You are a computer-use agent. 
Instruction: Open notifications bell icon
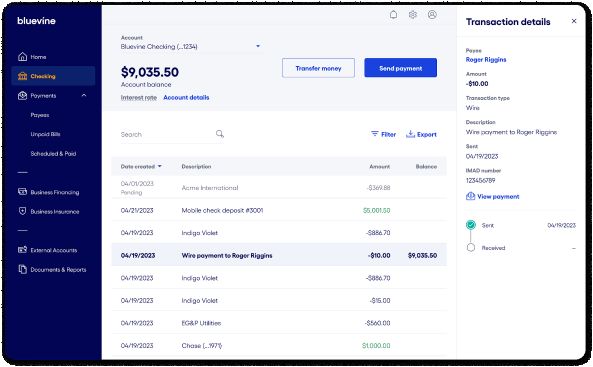[393, 15]
